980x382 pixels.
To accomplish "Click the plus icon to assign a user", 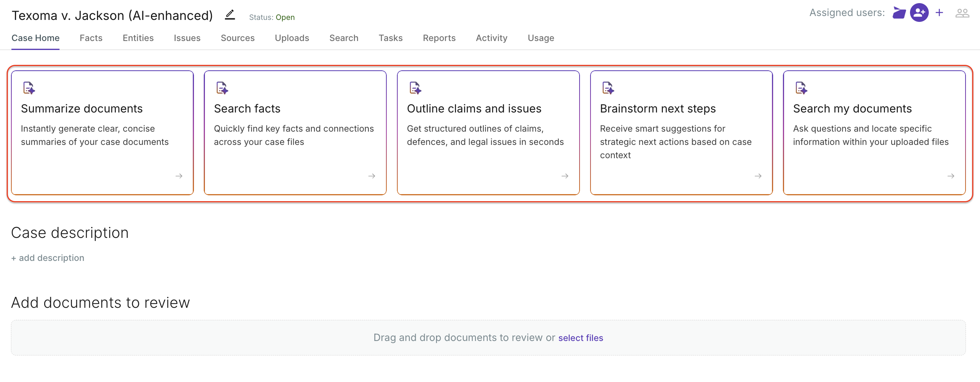I will tap(939, 13).
